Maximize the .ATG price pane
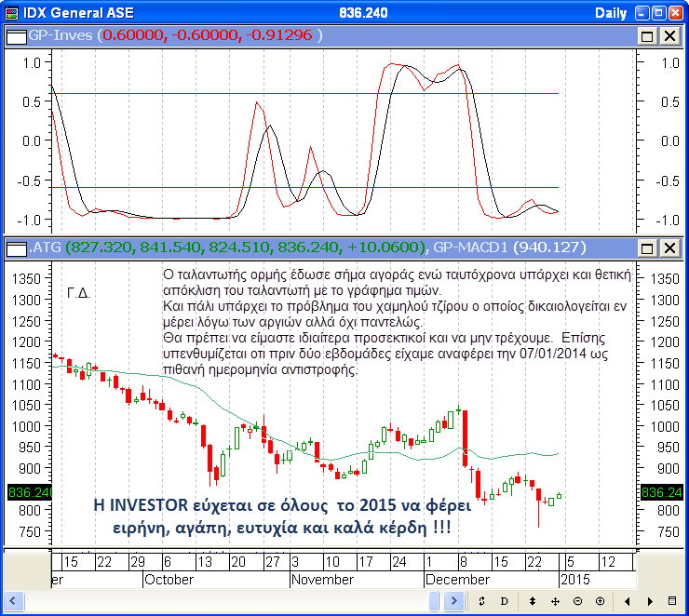This screenshot has width=689, height=616. pos(647,248)
